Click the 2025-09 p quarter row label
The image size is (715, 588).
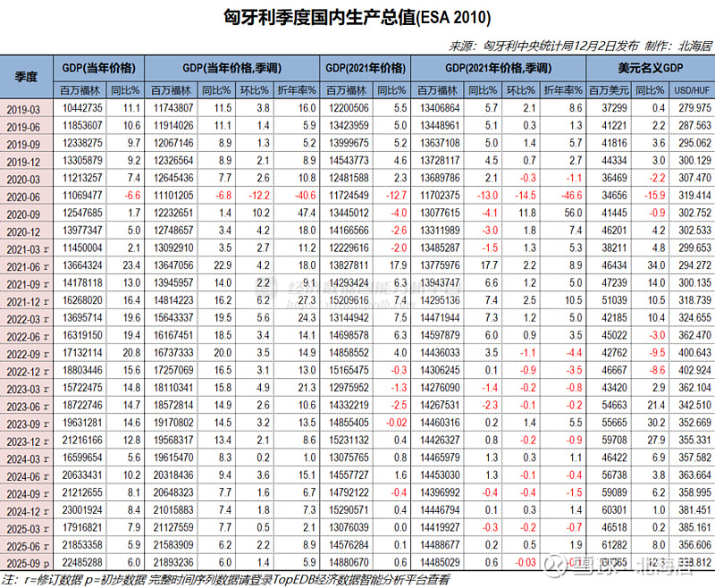click(x=28, y=564)
